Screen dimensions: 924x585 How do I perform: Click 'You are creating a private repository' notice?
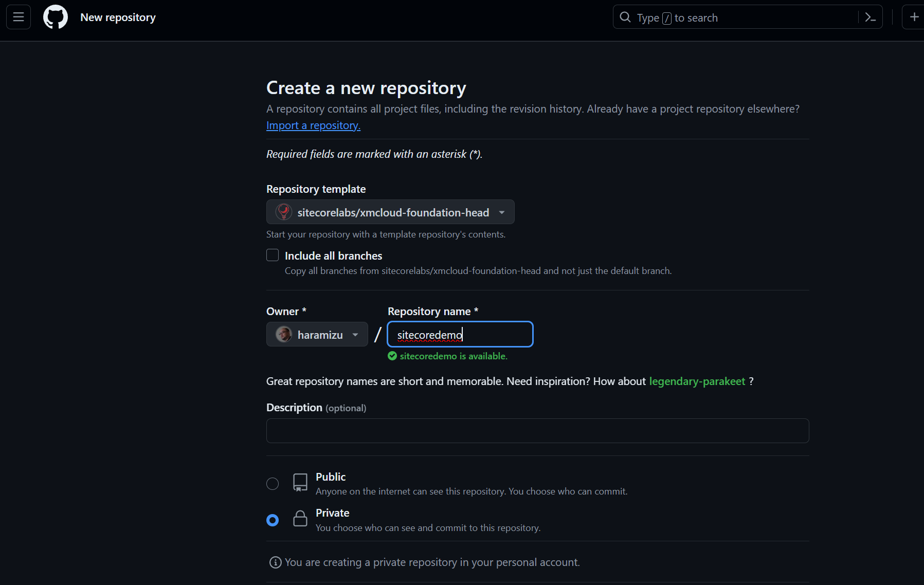[x=432, y=562]
